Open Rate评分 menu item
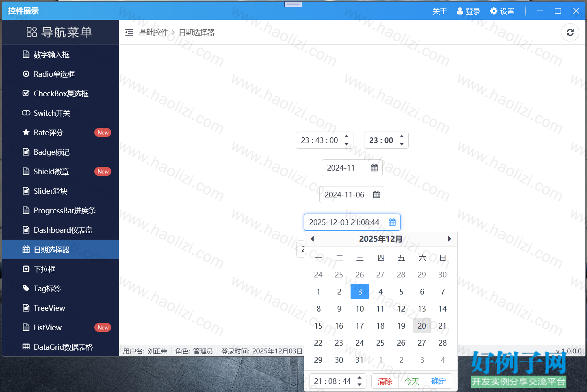This screenshot has height=392, width=587. tap(61, 132)
